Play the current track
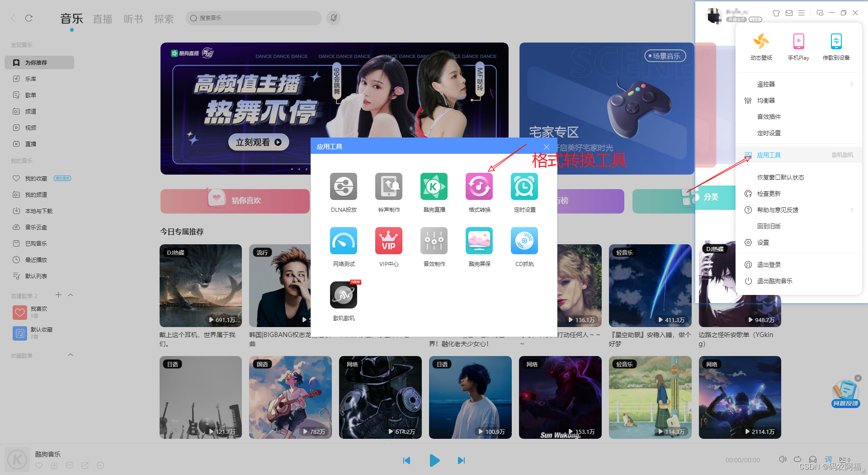 click(434, 461)
